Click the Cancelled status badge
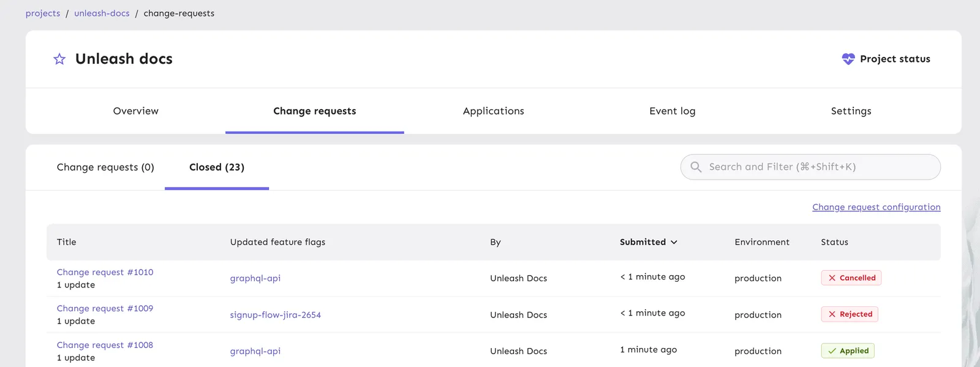Image resolution: width=980 pixels, height=367 pixels. [x=851, y=278]
